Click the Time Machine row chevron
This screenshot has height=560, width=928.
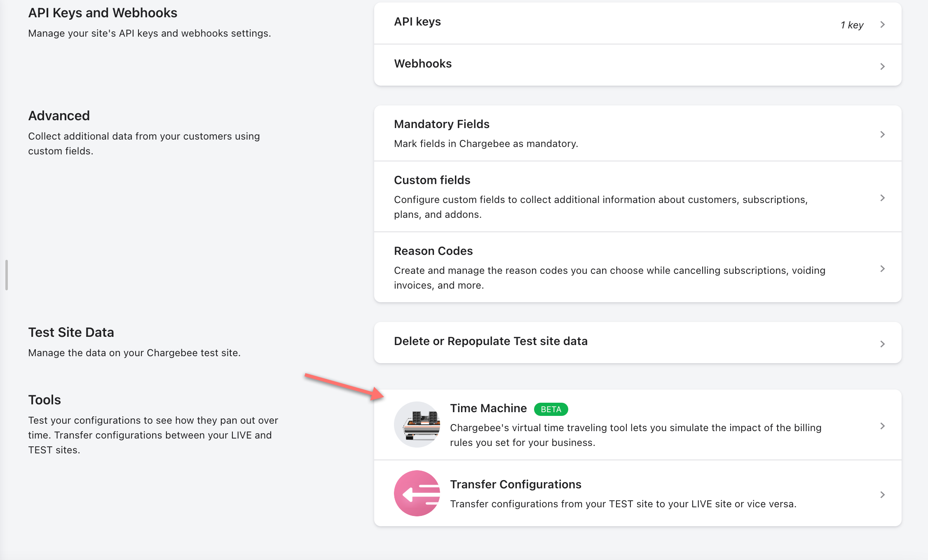882,426
